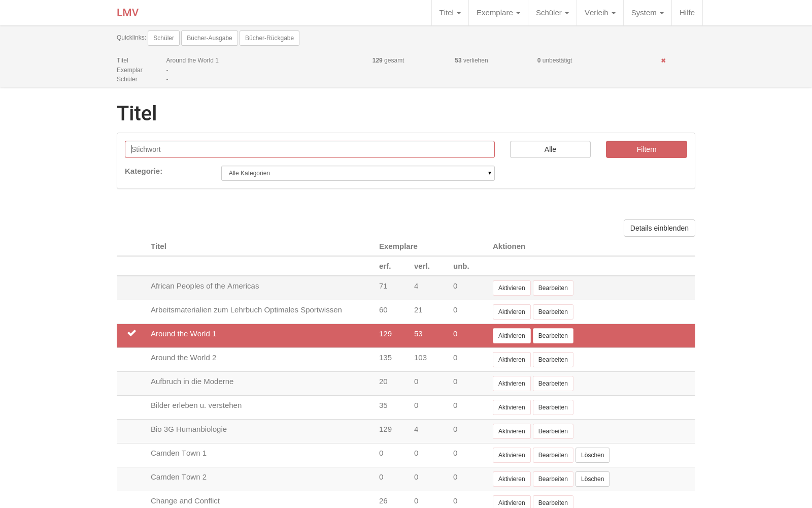Open the Bücher-Ausgabe quicklink
Screen dimensions: 812x508
pyautogui.click(x=209, y=38)
